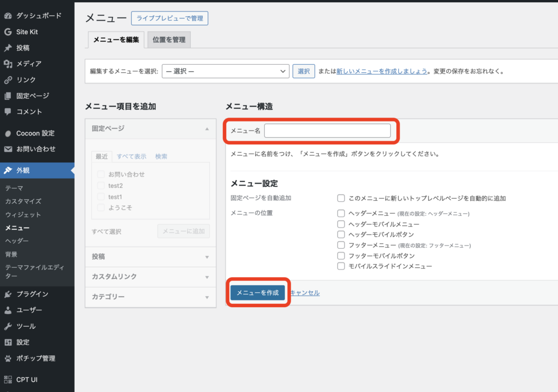The height and width of the screenshot is (392, 558).
Task: Open the 編集するメニューを選択 dropdown
Action: point(225,71)
